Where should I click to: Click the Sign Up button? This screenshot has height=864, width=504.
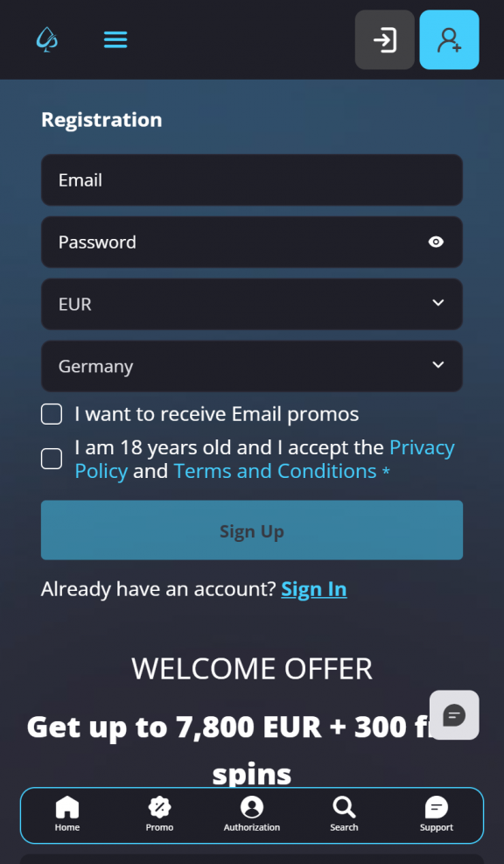[x=252, y=530]
